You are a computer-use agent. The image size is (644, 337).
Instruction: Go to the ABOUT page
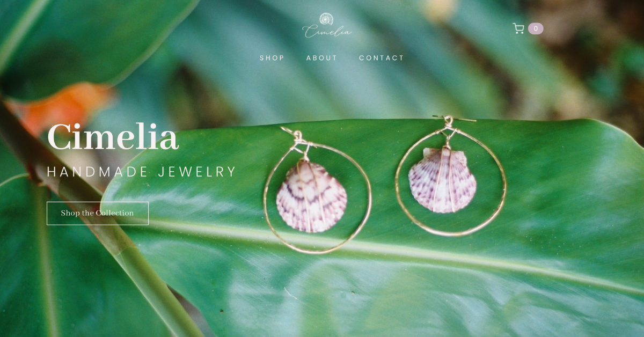[322, 58]
